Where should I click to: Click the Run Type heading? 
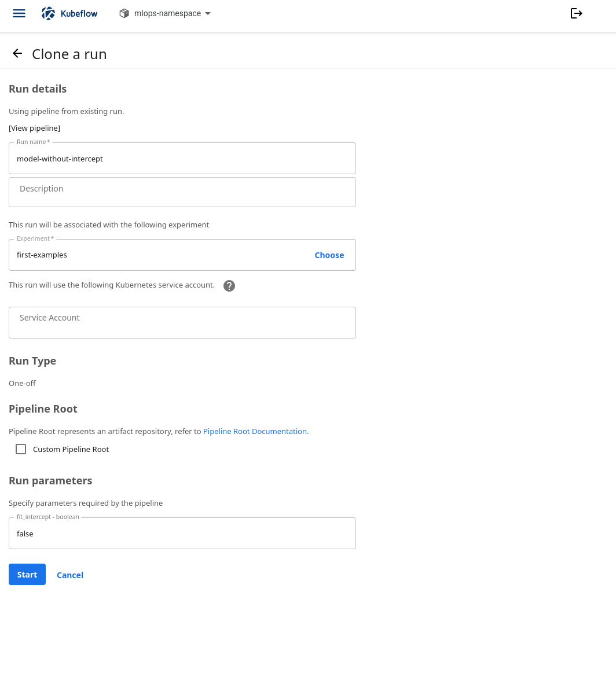32,361
